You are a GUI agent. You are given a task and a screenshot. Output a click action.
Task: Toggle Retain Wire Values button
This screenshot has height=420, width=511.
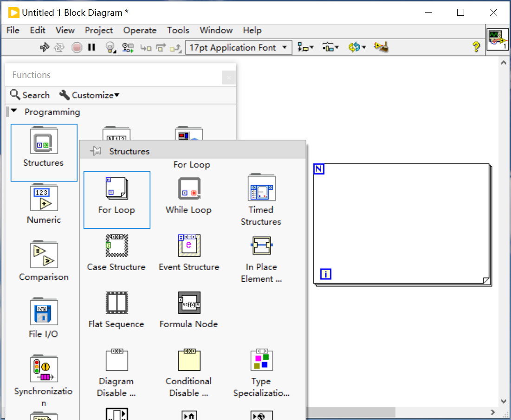click(x=128, y=48)
